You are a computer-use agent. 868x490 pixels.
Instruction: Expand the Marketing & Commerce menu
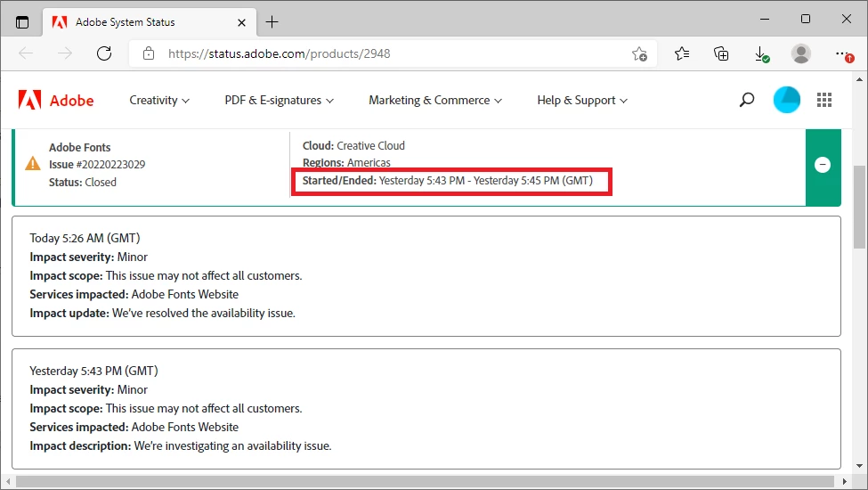tap(435, 100)
